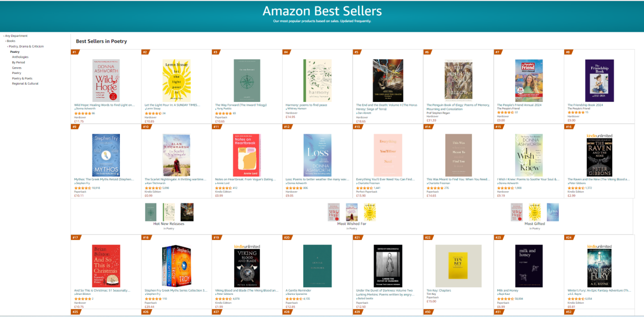The width and height of the screenshot is (644, 317).
Task: Open star ratings for The Scarlet Nightingale
Action: pyautogui.click(x=153, y=188)
